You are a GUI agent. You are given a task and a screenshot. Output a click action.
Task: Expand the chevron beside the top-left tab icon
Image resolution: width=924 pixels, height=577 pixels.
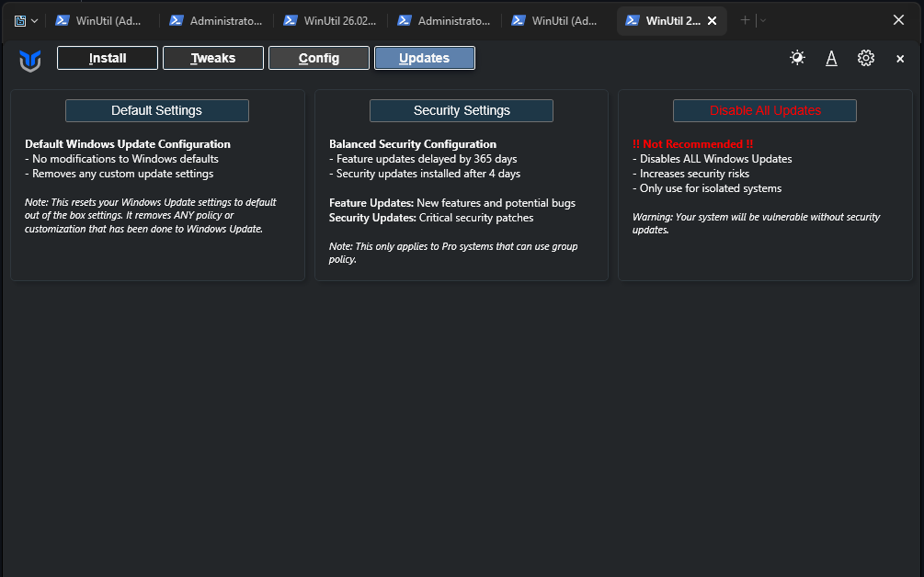35,20
